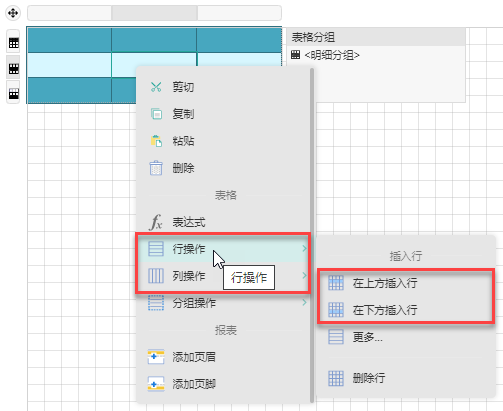Select the table footer row handle icon

[x=13, y=94]
